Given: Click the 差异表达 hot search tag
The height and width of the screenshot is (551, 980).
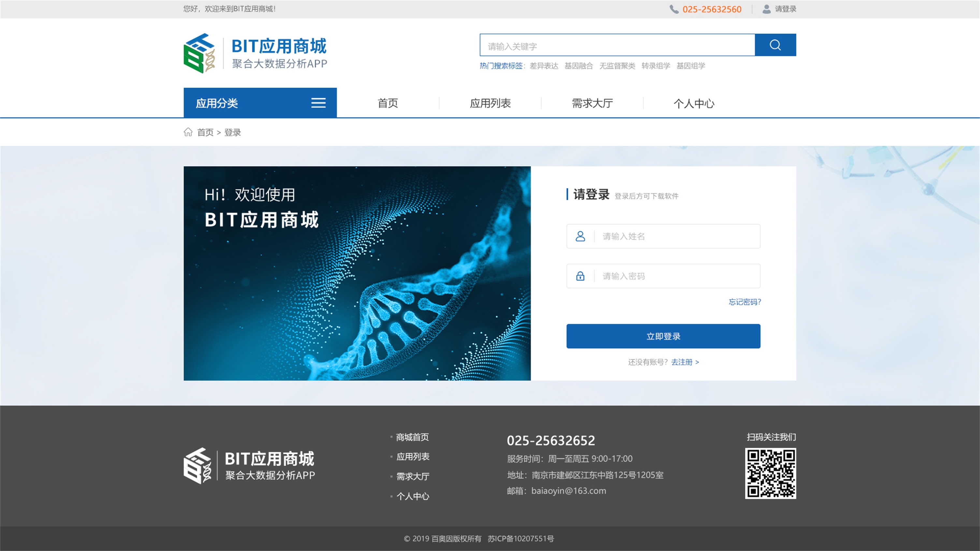Looking at the screenshot, I should (x=544, y=66).
